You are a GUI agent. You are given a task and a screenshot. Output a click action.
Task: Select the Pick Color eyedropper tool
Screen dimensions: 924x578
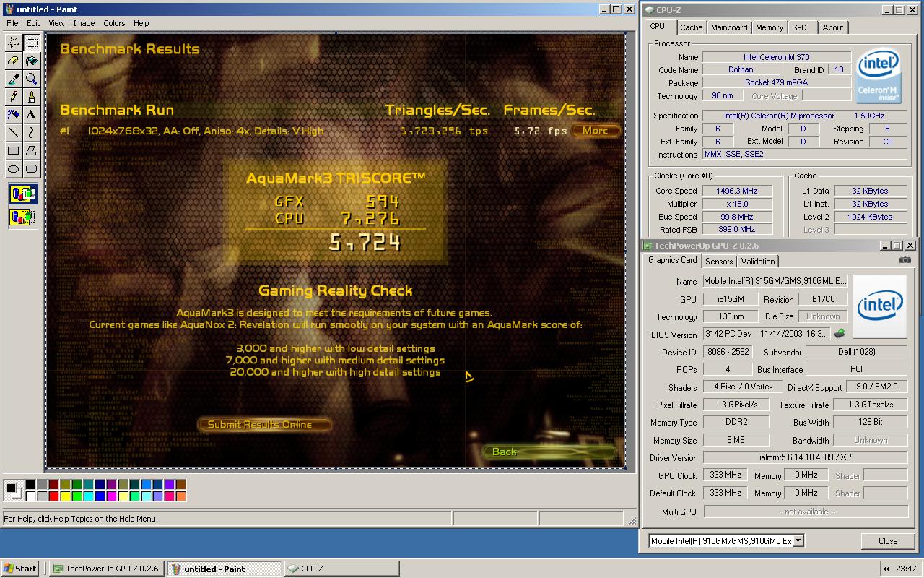13,79
